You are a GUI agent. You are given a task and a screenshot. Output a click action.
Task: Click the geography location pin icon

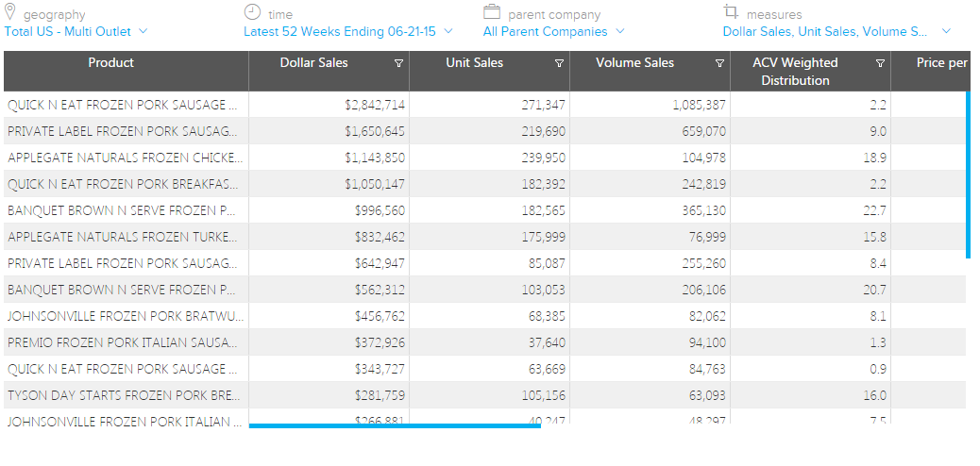[10, 12]
